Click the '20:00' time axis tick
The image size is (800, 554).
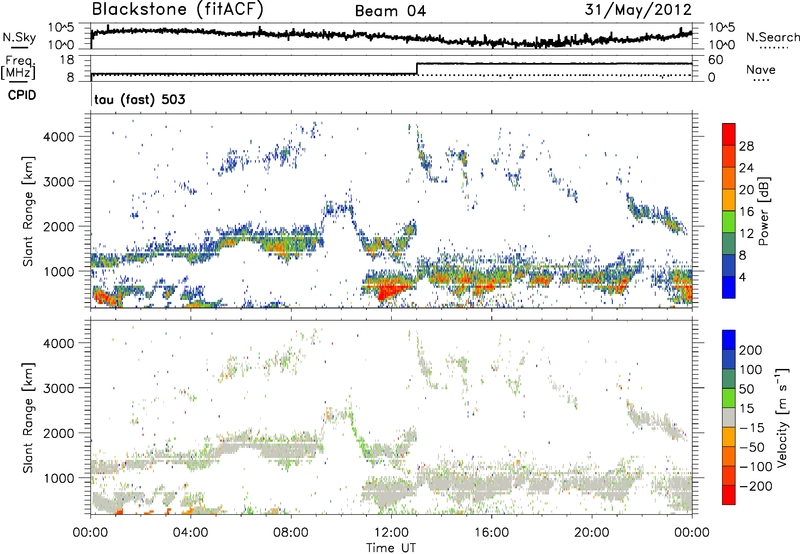click(592, 533)
